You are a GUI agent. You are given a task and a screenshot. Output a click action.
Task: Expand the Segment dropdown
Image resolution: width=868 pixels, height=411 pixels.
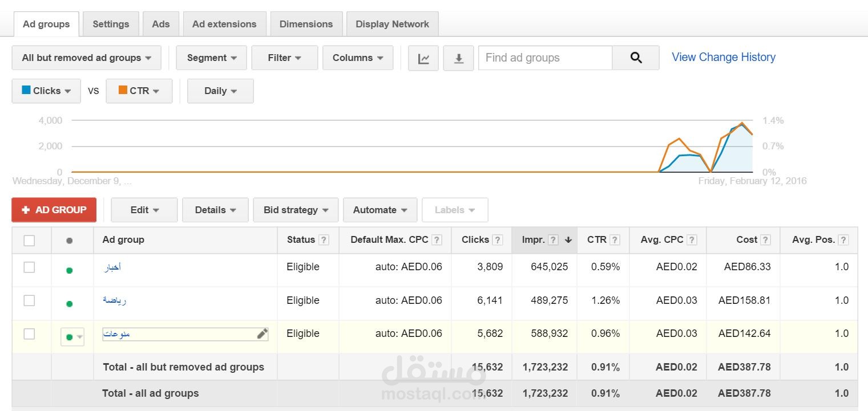(x=211, y=58)
